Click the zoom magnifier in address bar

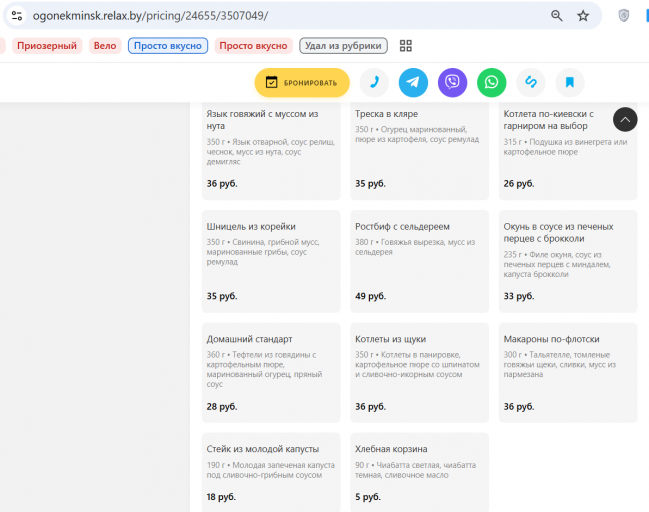[x=557, y=16]
